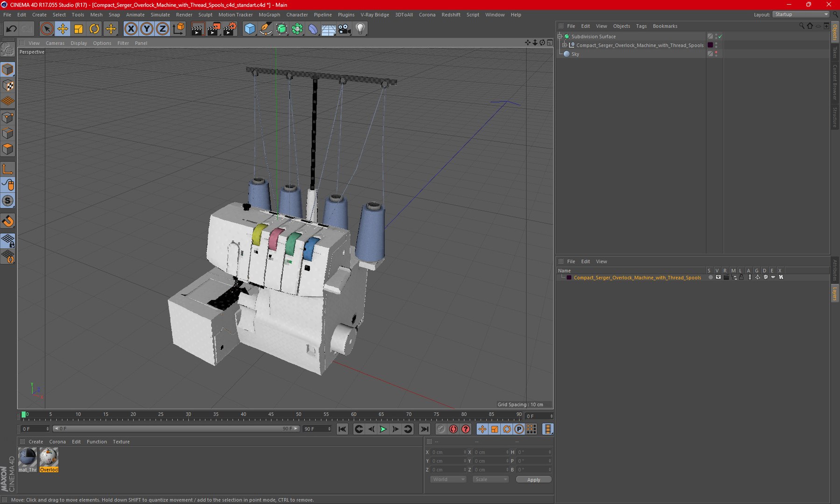Click Make Editable icon in left toolbar
This screenshot has height=504, width=840.
coord(8,49)
